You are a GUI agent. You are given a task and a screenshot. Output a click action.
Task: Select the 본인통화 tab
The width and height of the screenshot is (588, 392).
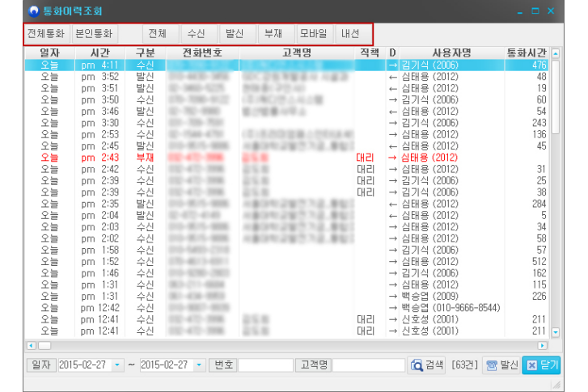[94, 34]
